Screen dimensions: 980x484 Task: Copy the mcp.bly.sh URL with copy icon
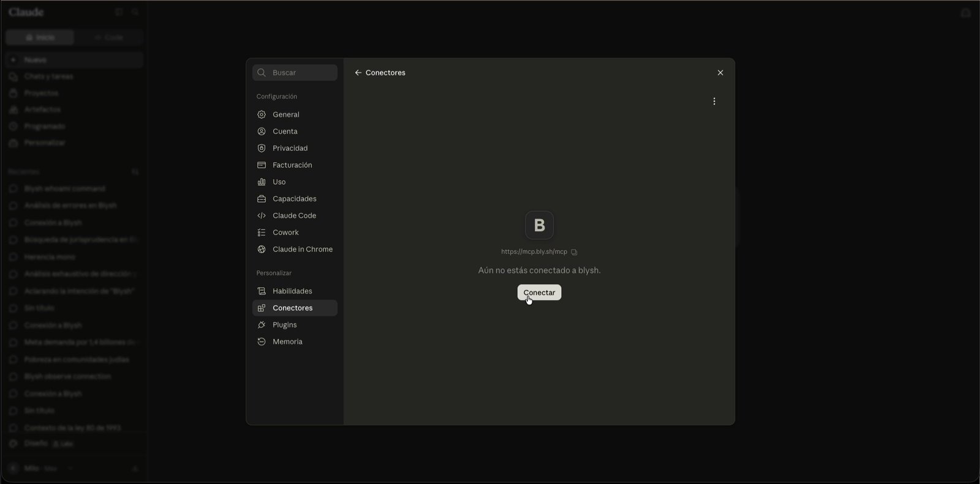[574, 252]
